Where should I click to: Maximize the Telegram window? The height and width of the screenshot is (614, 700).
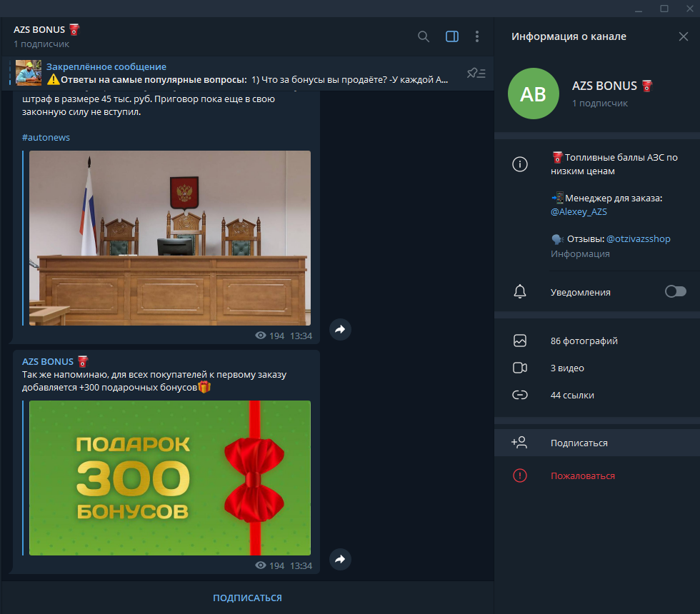click(664, 9)
